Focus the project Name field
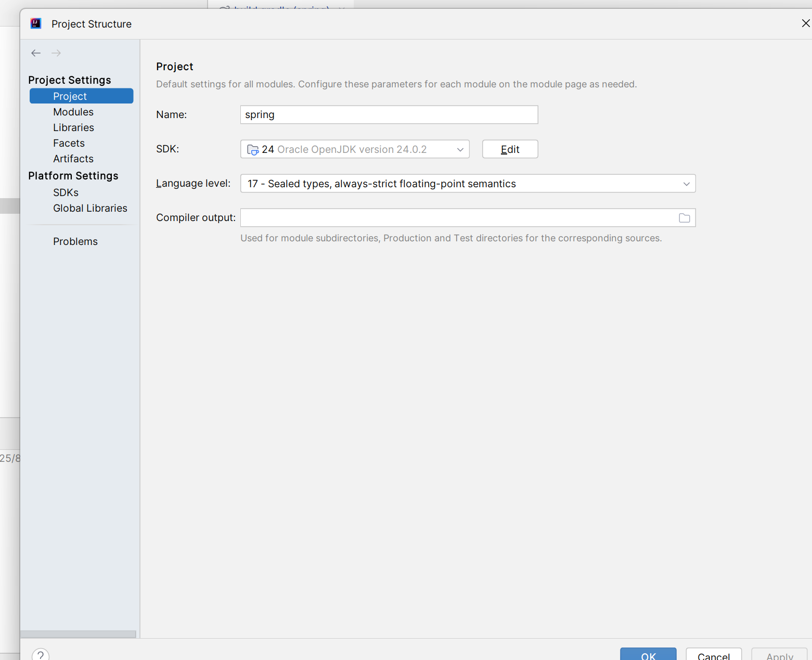Screen dimensions: 812x660 (389, 115)
